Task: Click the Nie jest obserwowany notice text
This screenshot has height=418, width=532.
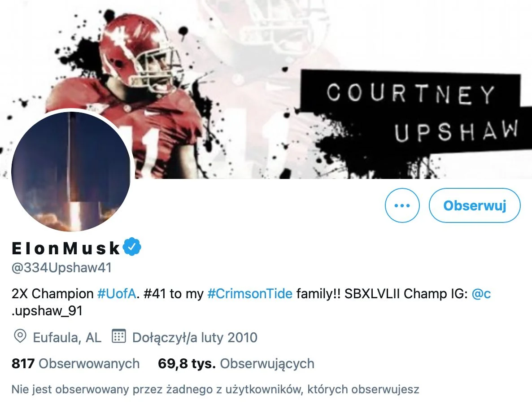Action: tap(215, 389)
